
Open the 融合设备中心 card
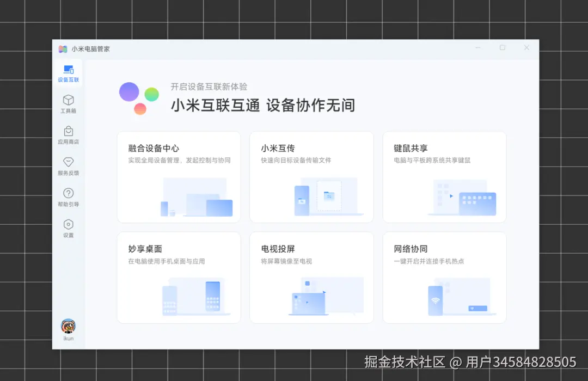tap(179, 177)
